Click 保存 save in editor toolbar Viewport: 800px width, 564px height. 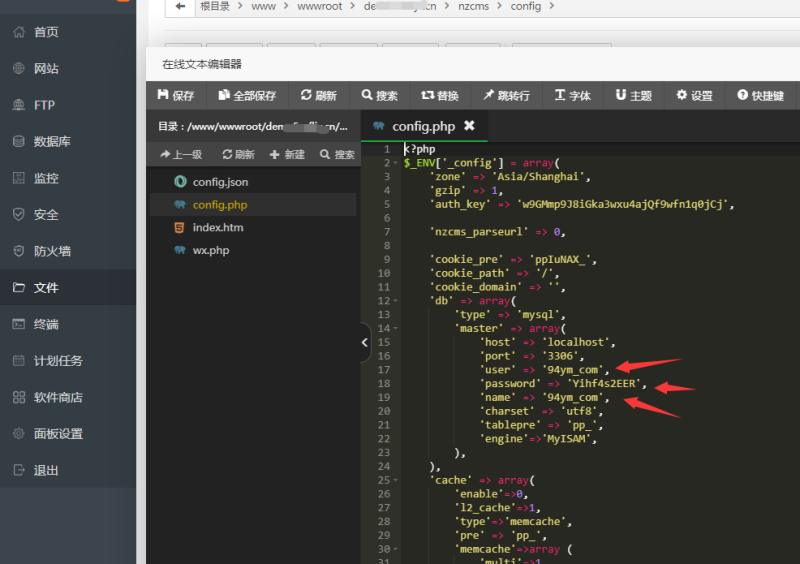point(176,95)
